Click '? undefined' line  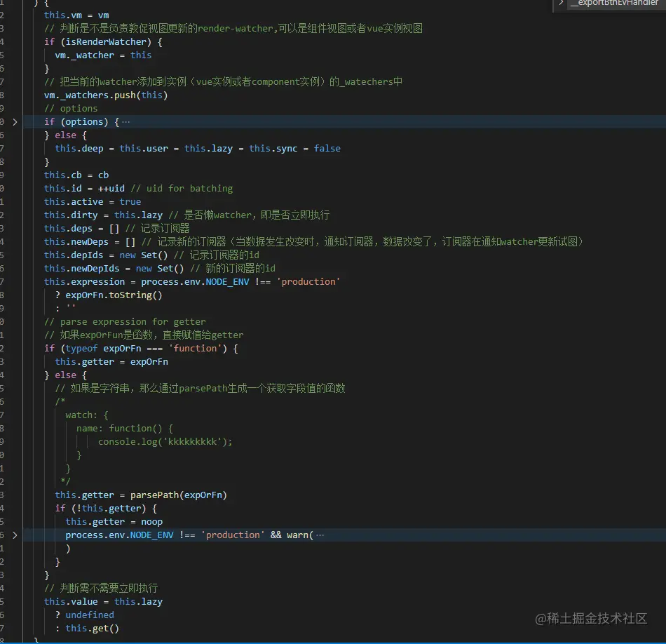coord(85,615)
